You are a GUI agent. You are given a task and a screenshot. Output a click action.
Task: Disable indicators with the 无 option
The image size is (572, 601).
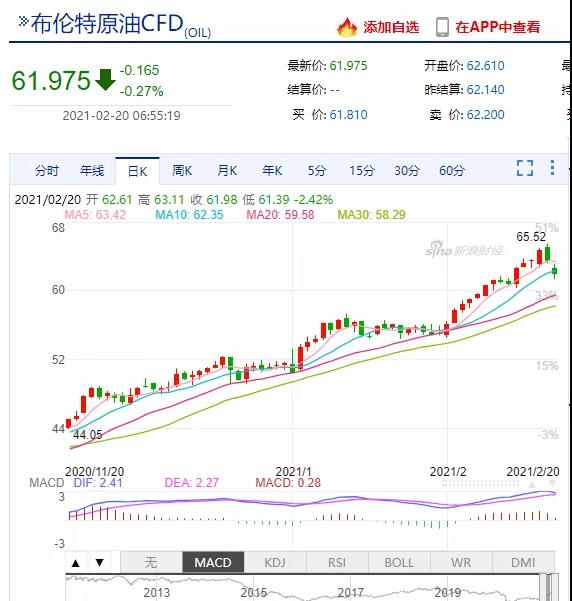(151, 563)
